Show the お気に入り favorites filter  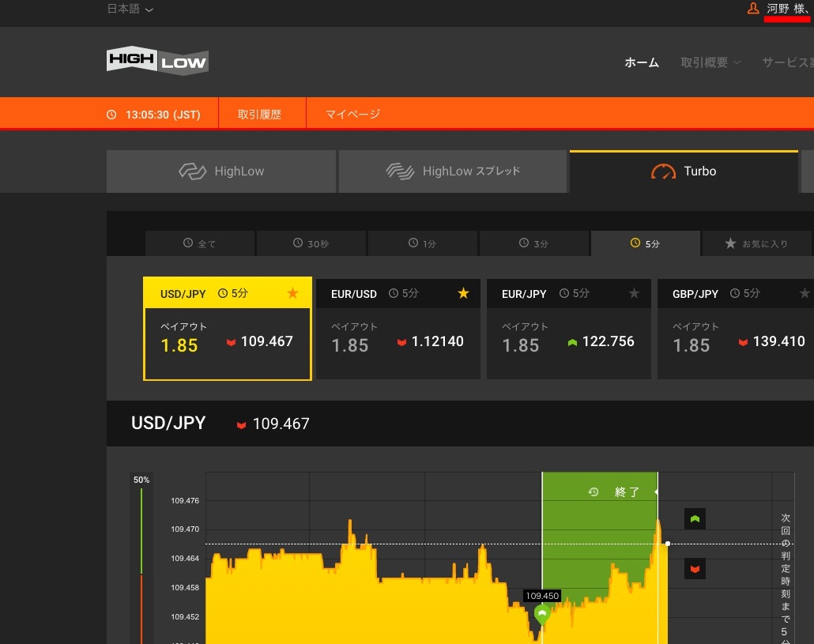click(757, 243)
